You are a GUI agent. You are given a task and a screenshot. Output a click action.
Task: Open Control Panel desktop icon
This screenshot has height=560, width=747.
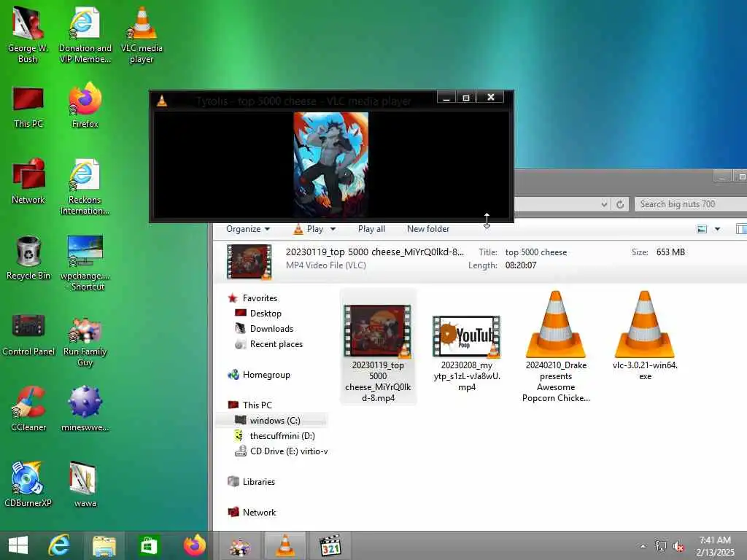pyautogui.click(x=28, y=333)
